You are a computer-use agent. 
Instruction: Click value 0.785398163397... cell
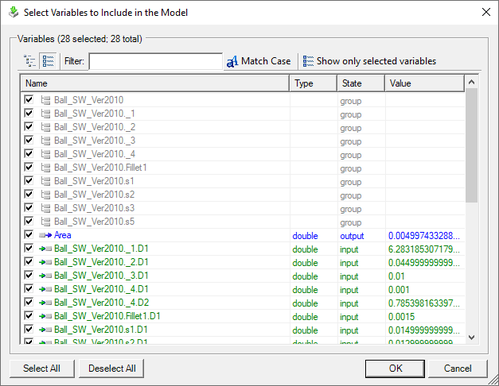pos(424,303)
